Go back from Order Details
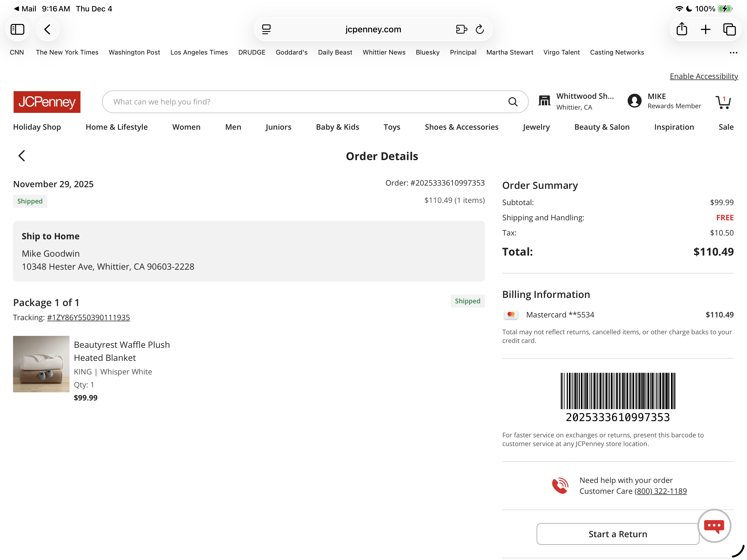This screenshot has height=560, width=747. (x=22, y=156)
